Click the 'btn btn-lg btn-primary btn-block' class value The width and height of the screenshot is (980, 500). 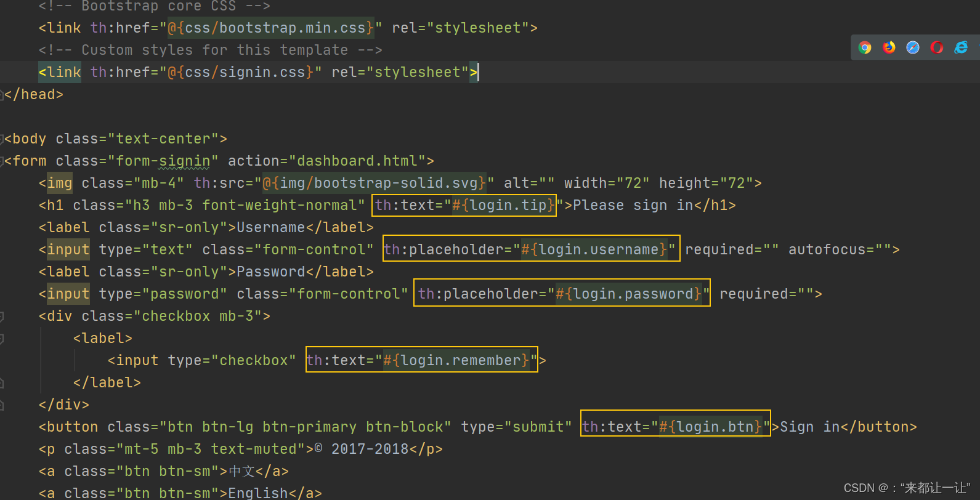tap(306, 427)
